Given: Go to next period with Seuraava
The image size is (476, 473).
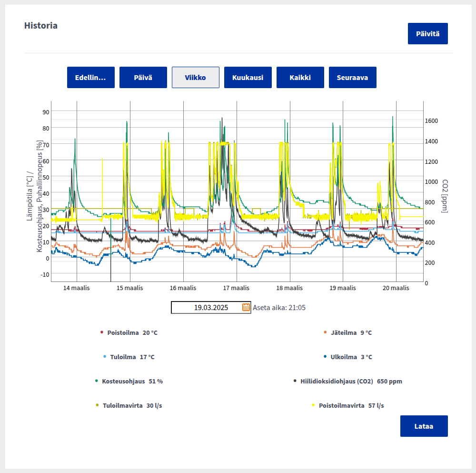Looking at the screenshot, I should point(353,78).
